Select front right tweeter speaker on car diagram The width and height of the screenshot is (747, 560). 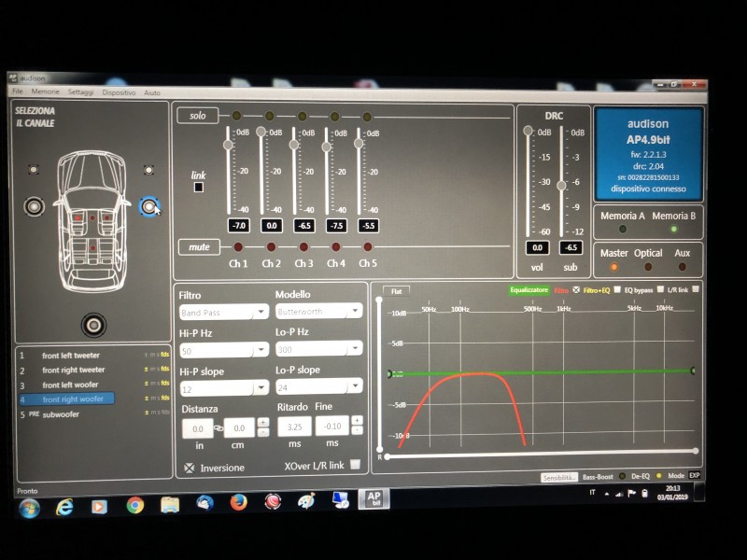148,170
